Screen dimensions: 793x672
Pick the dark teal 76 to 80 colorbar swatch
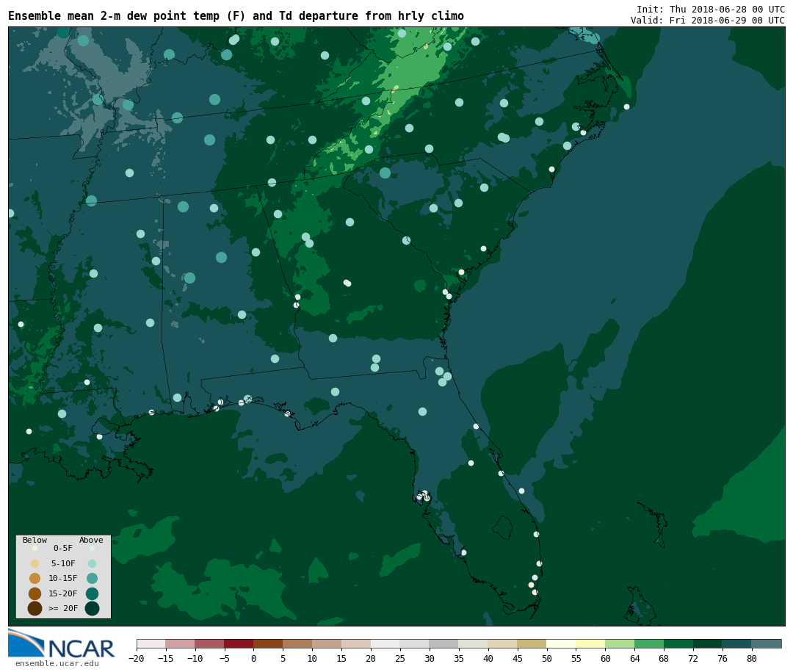click(x=737, y=643)
